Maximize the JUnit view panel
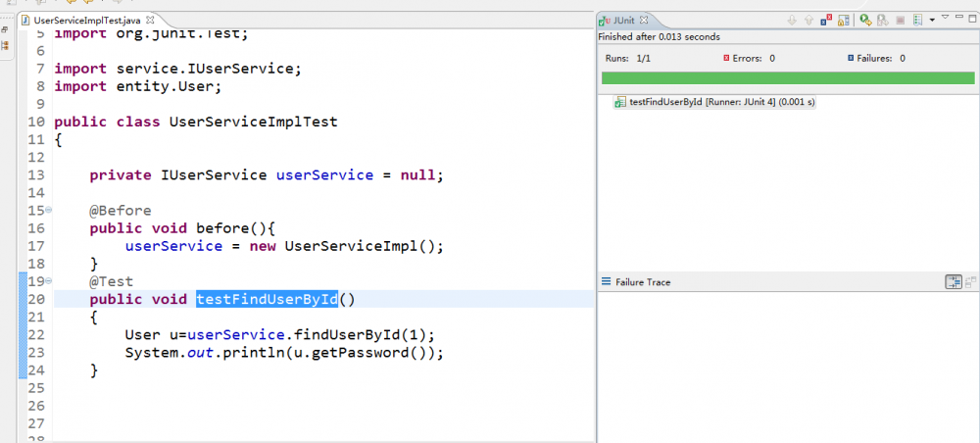This screenshot has width=980, height=443. (973, 18)
